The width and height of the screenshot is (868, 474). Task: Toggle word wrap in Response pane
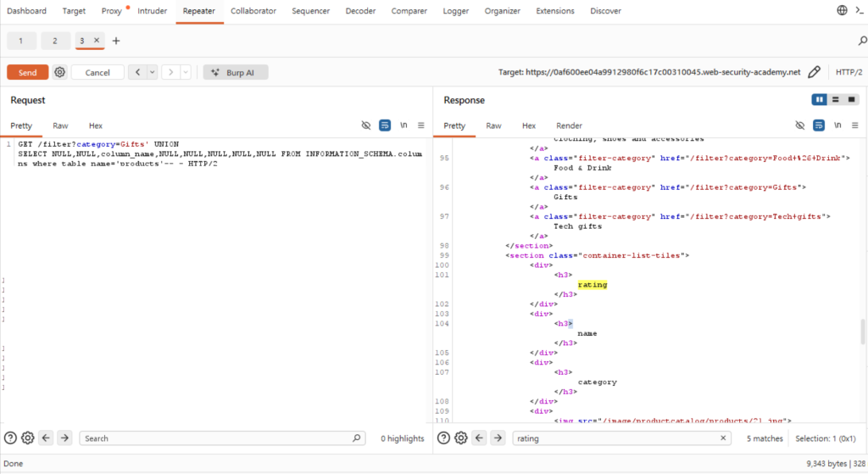(x=819, y=125)
